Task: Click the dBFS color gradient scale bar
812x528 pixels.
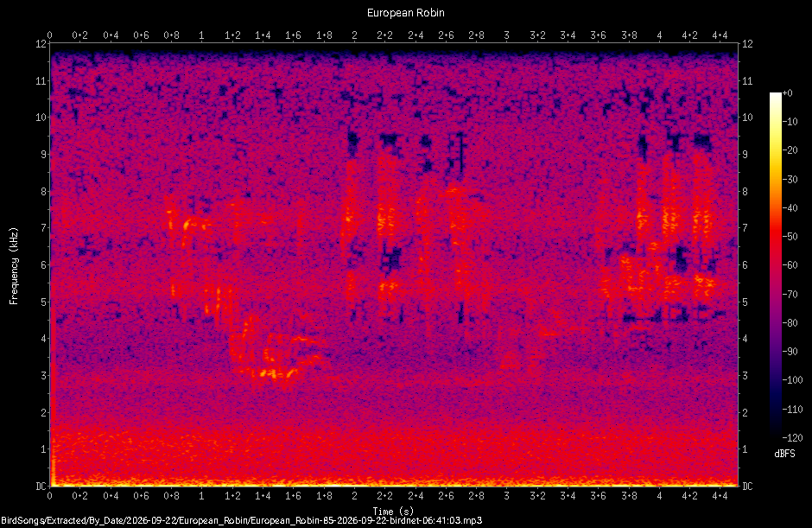Action: 775,264
